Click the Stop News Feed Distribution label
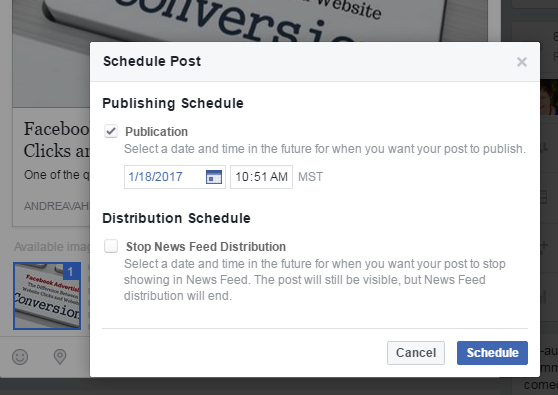This screenshot has height=395, width=558. pyautogui.click(x=206, y=247)
